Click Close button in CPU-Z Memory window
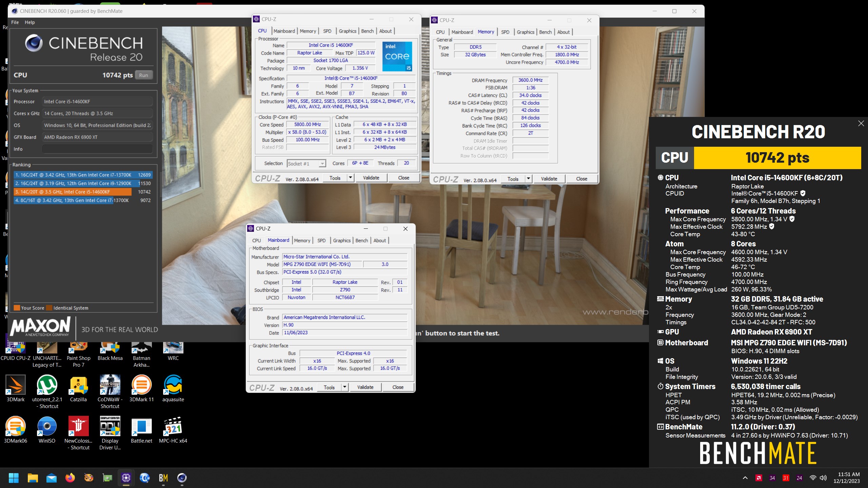This screenshot has height=488, width=868. pyautogui.click(x=581, y=179)
